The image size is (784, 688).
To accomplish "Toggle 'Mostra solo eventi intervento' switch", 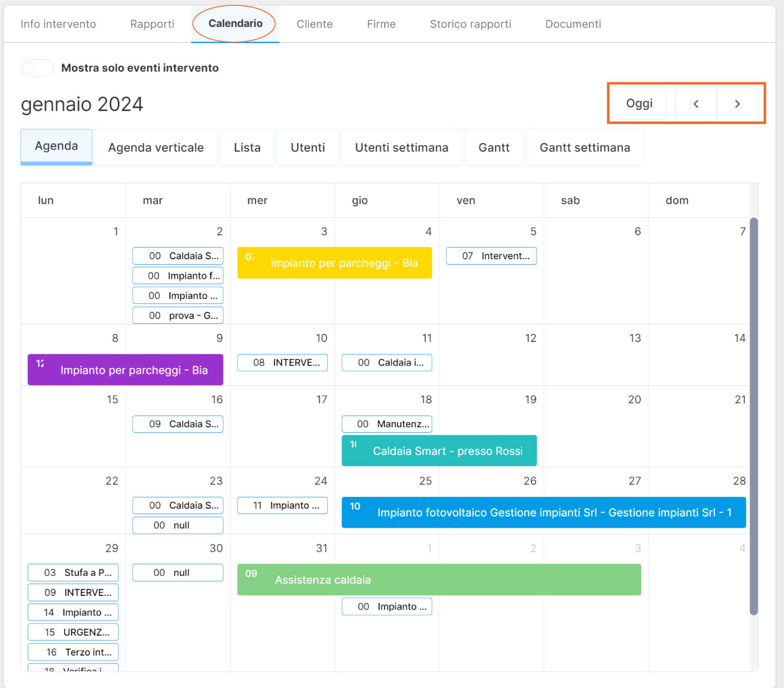I will coord(37,68).
